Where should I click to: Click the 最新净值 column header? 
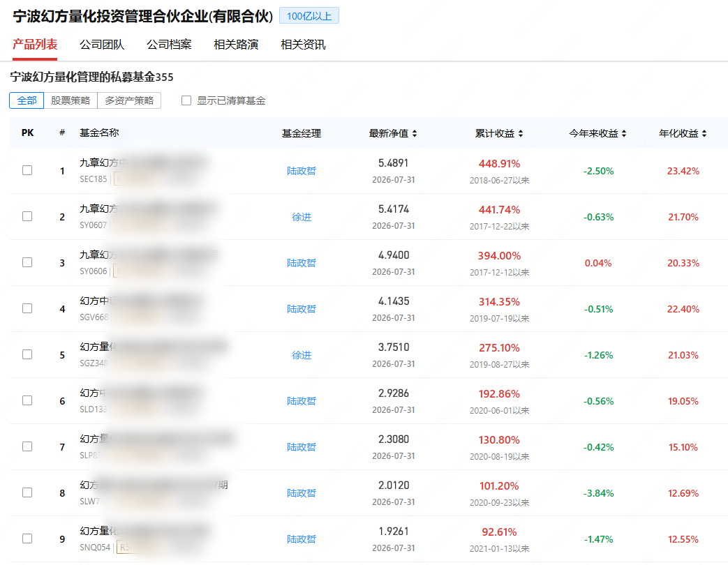click(x=389, y=134)
